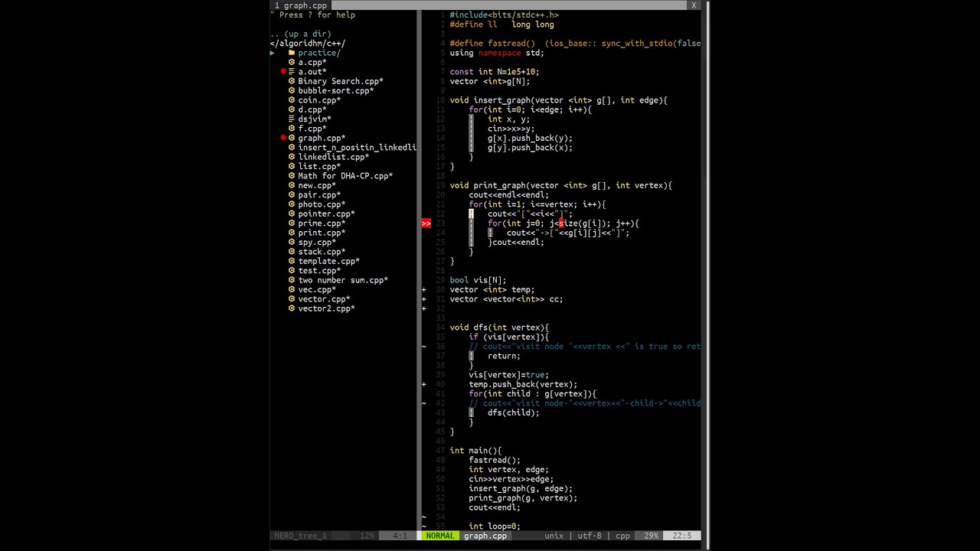Image resolution: width=980 pixels, height=551 pixels.
Task: Click the 'bool vis[N];' line
Action: pos(478,280)
